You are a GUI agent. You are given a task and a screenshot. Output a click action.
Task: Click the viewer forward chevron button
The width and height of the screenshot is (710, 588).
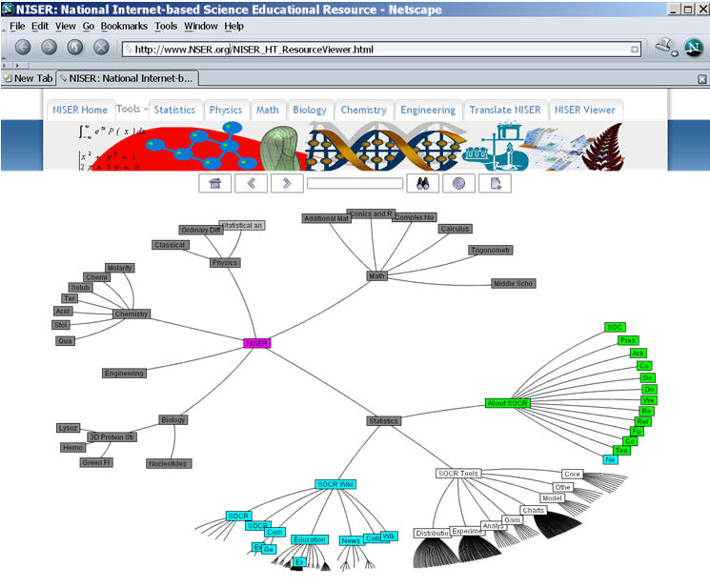(x=287, y=183)
